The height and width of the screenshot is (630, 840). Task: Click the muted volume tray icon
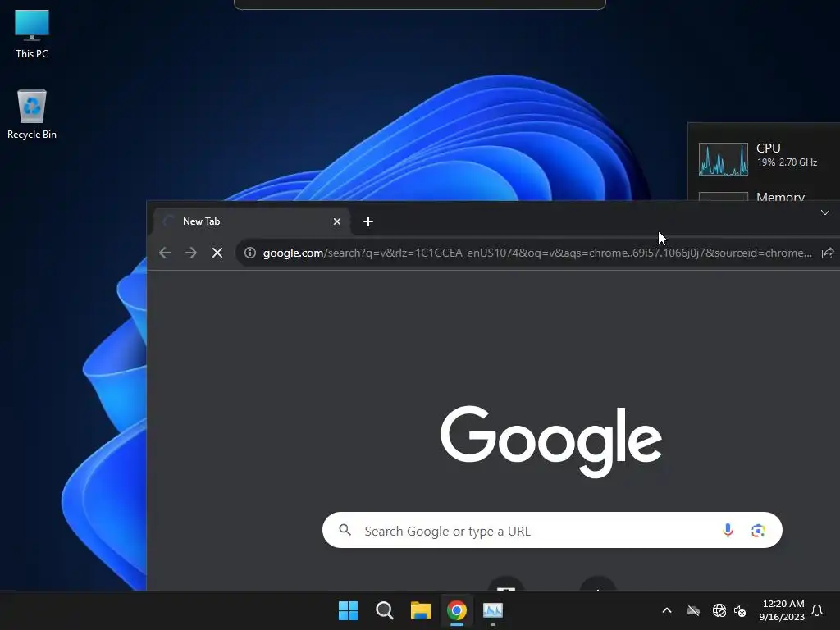click(x=740, y=610)
